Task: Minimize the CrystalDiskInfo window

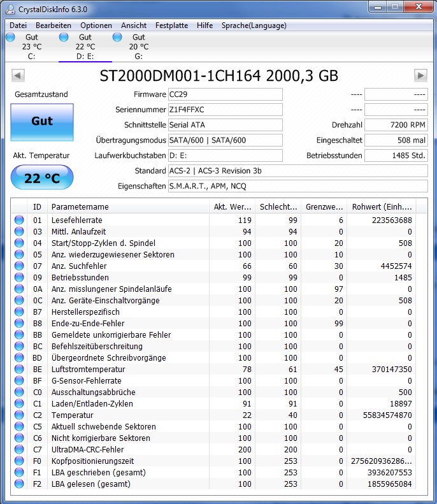Action: coord(378,7)
